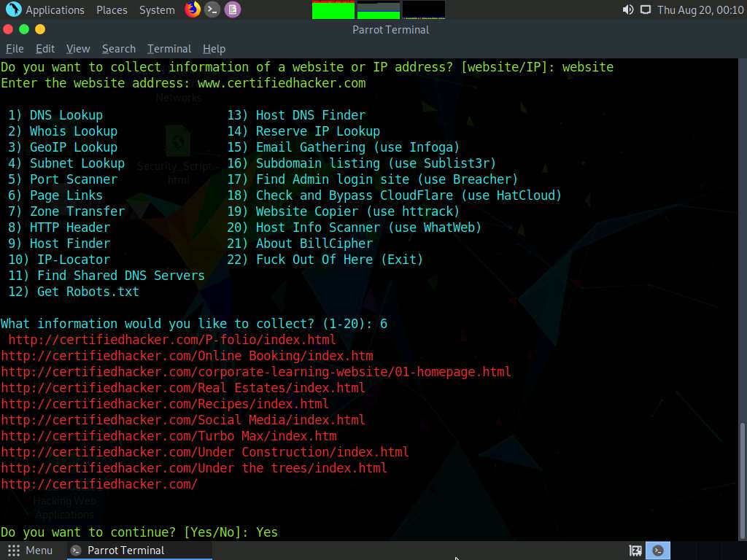Select Parrot Terminal taskbar entry
Screen dimensions: 747x560
click(x=138, y=551)
